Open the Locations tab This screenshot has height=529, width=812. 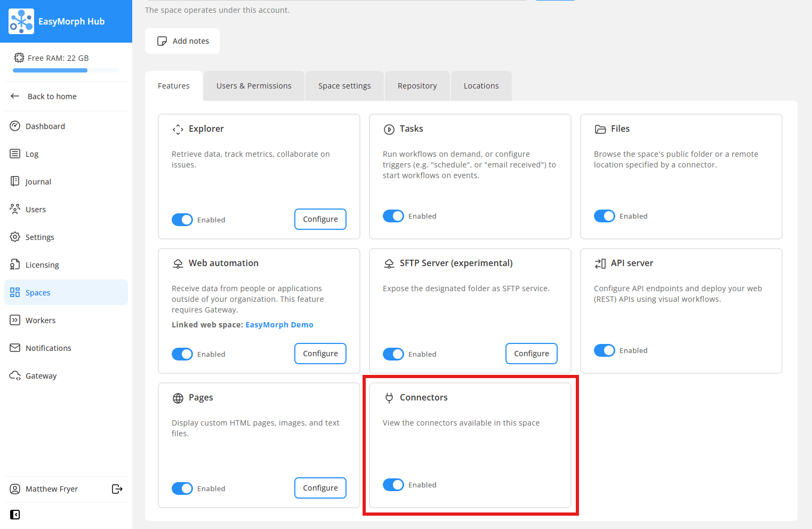coord(481,86)
